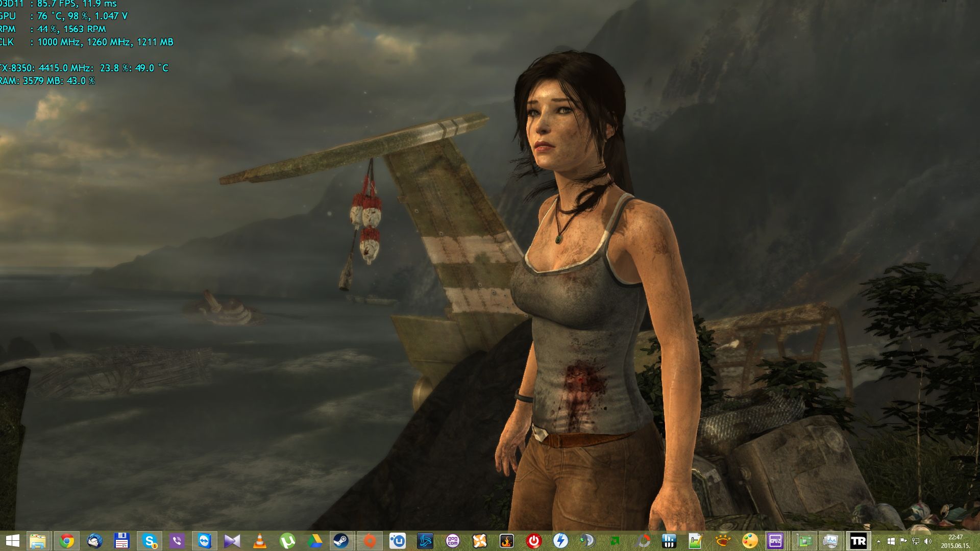Switch to the GPU-Z graphics card icon
980x551 pixels.
point(805,541)
